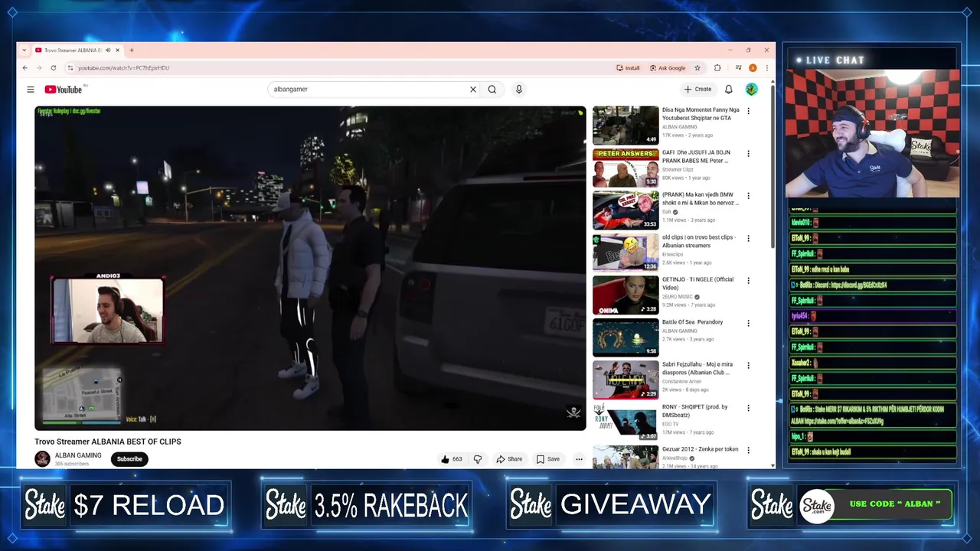Open Battle Of Sea Perandory video
This screenshot has height=551, width=980.
[x=693, y=322]
